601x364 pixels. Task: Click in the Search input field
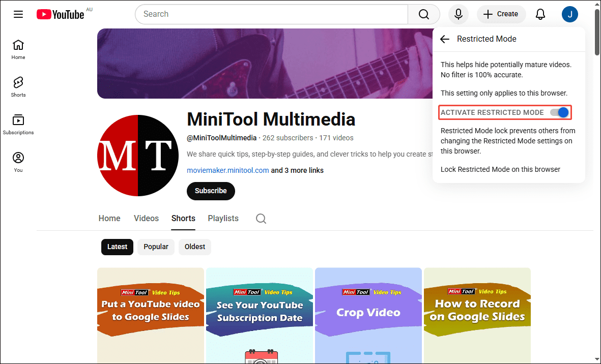(x=271, y=14)
